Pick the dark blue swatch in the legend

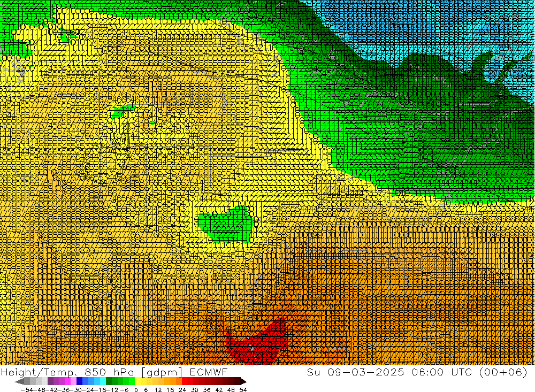pyautogui.click(x=80, y=381)
